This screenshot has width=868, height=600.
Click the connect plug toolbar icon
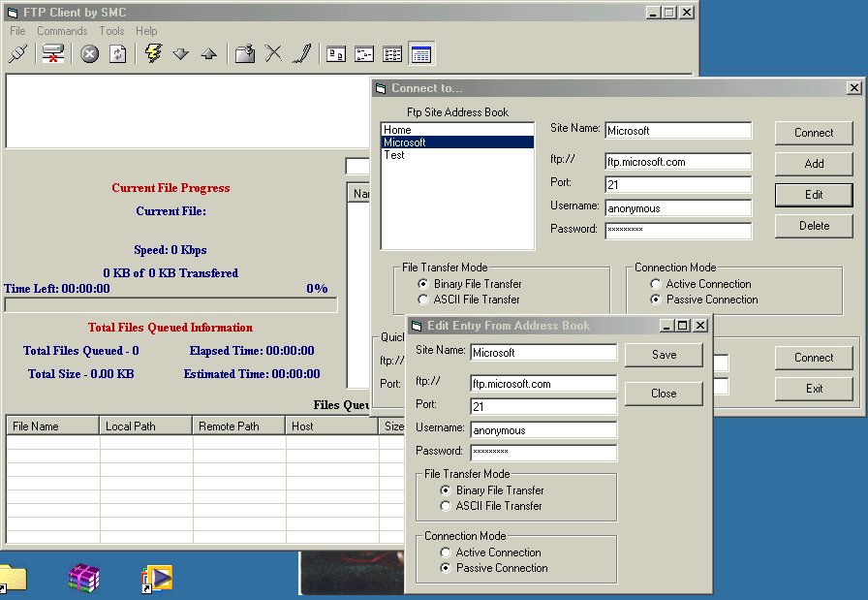pyautogui.click(x=17, y=54)
